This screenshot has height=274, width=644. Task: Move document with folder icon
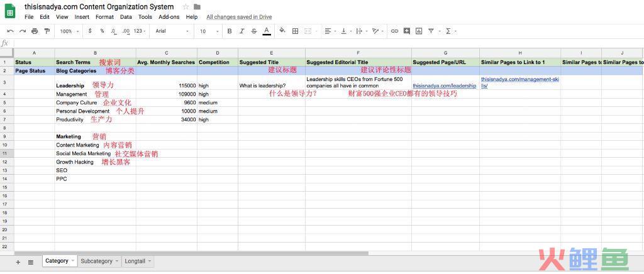point(197,6)
